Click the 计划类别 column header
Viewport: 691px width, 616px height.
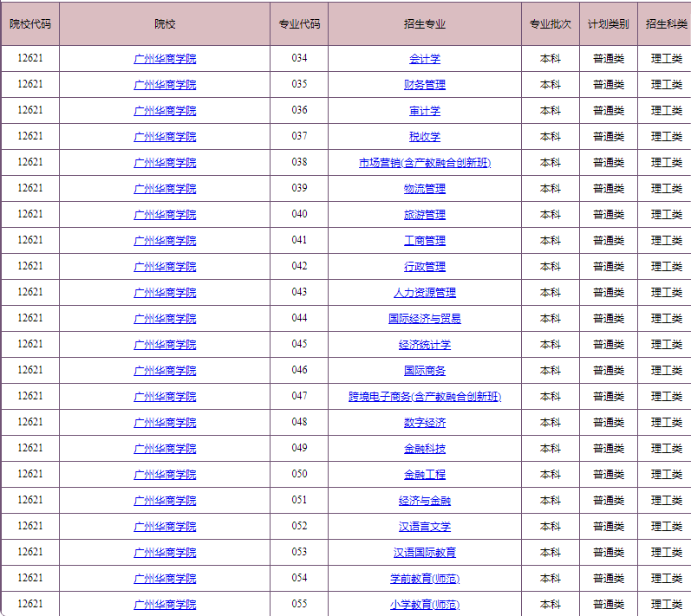(609, 23)
